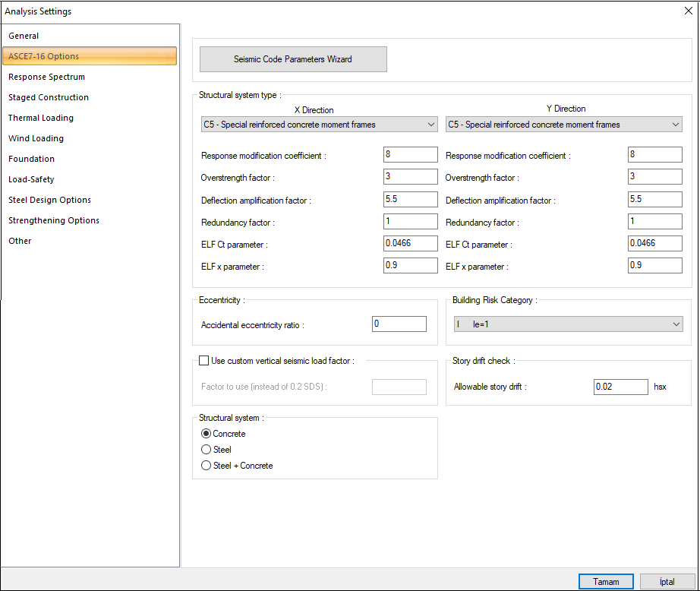Image resolution: width=700 pixels, height=591 pixels.
Task: Edit the Y Direction Overstrength factor field
Action: pos(654,176)
